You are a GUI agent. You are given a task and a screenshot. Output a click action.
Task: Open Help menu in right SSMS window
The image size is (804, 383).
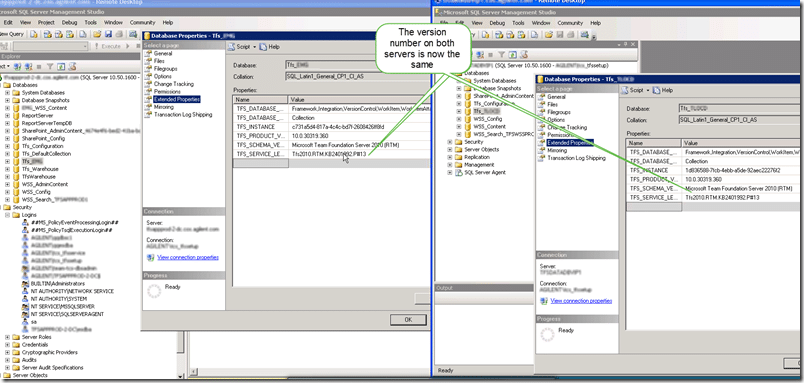point(595,23)
